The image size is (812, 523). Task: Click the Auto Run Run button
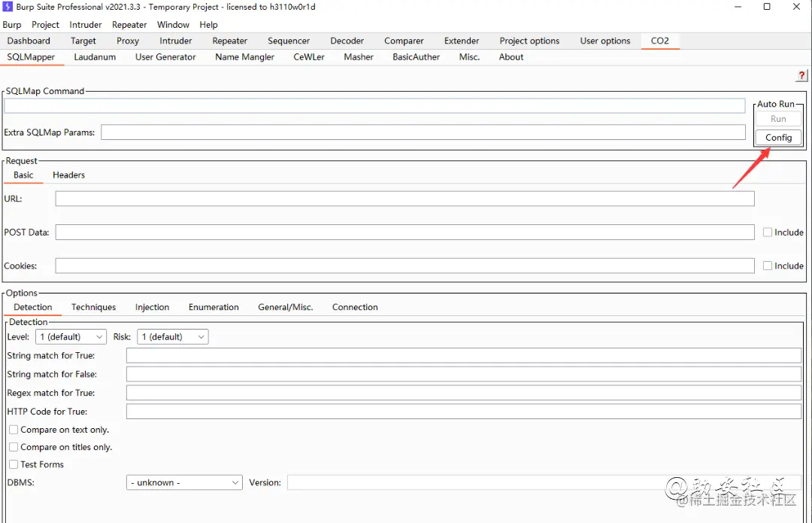[x=778, y=119]
